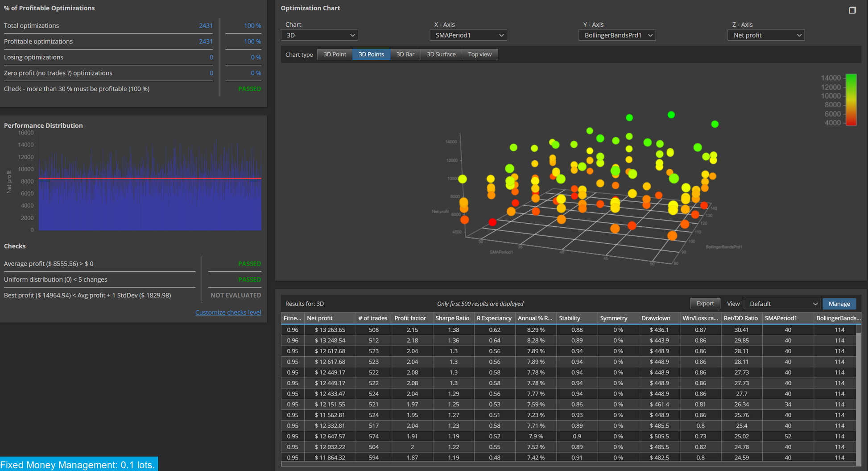Select the 3D Points chart type

point(371,54)
